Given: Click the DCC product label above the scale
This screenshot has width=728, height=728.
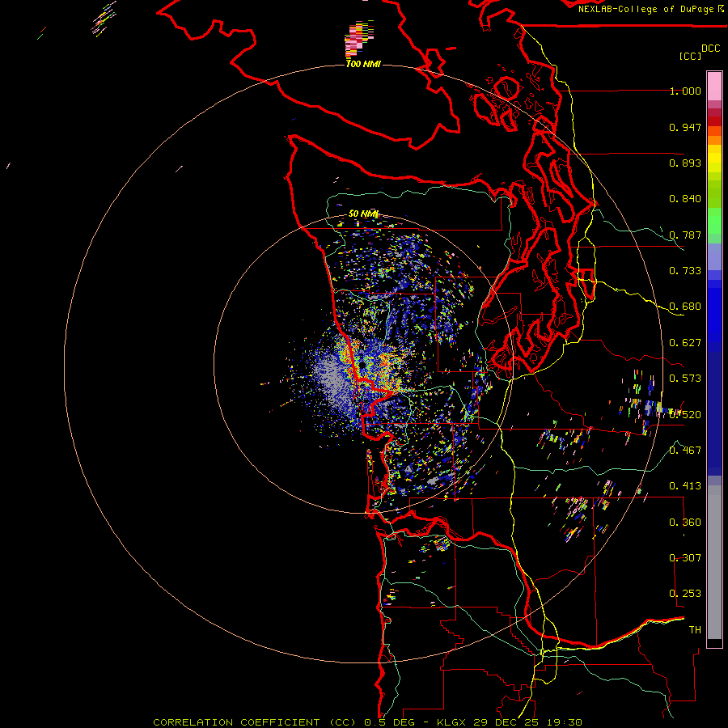Looking at the screenshot, I should [711, 49].
